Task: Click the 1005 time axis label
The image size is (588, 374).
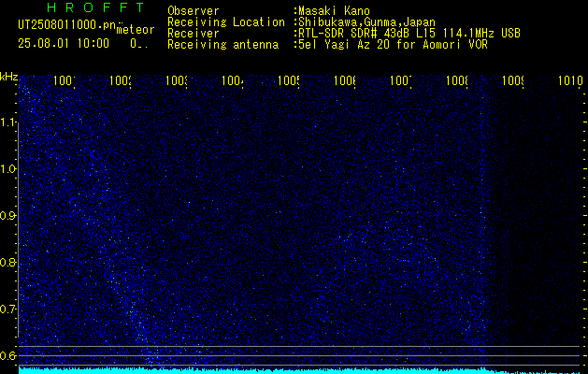Action: tap(288, 81)
